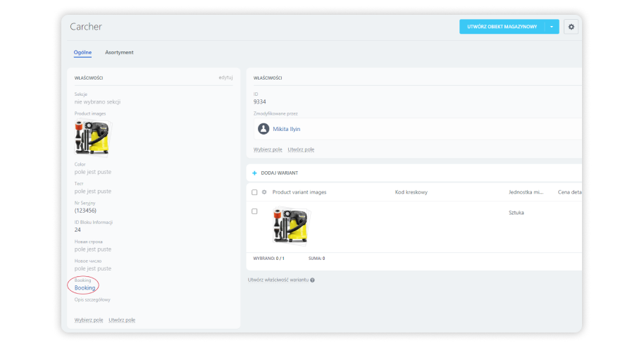The width and height of the screenshot is (644, 348).
Task: Expand the dropdown arrow beside Utwórz obiekt magazynowy
Action: pos(552,27)
